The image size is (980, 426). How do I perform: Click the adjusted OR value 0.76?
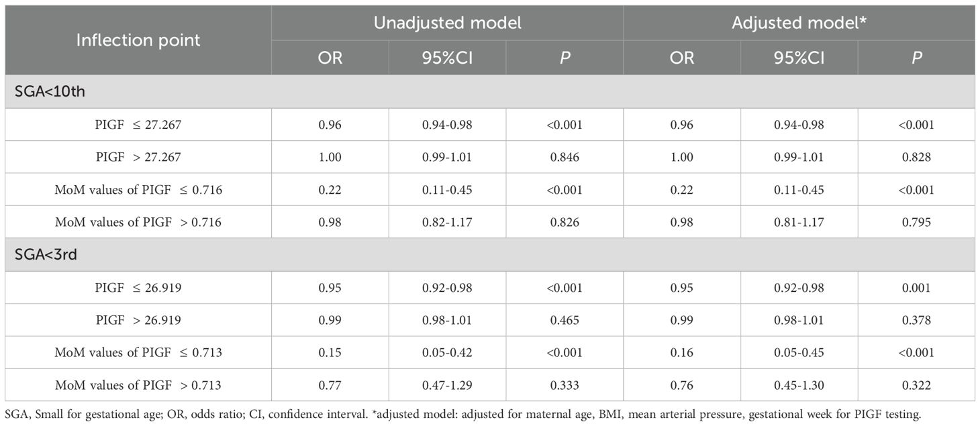pos(681,385)
